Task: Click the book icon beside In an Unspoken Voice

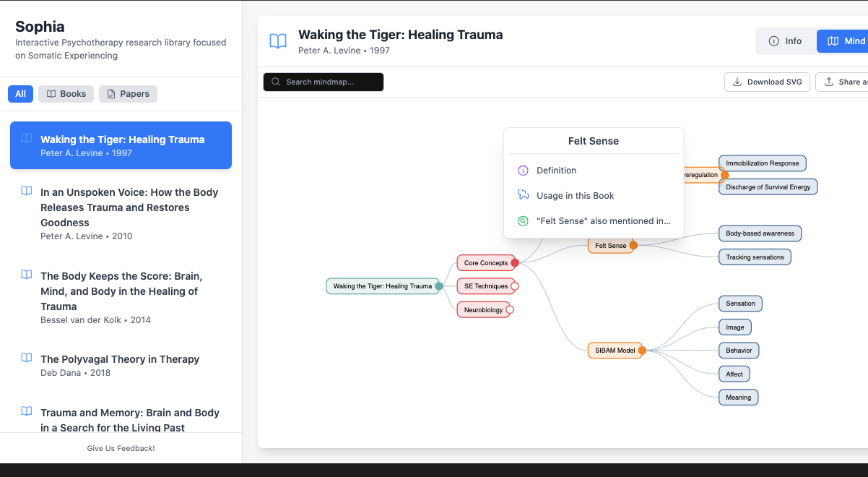Action: [27, 191]
